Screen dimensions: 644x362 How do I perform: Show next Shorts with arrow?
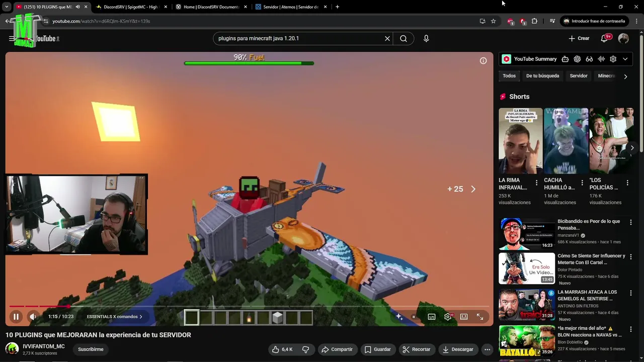[632, 148]
